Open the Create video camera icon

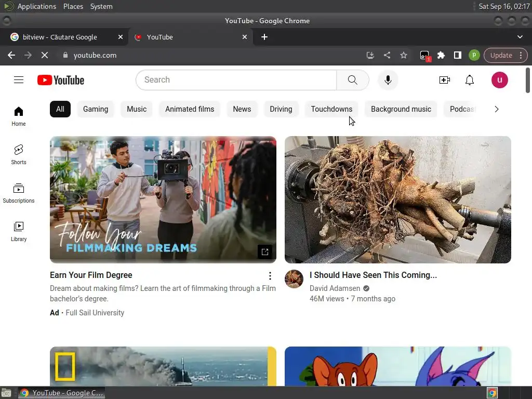445,80
